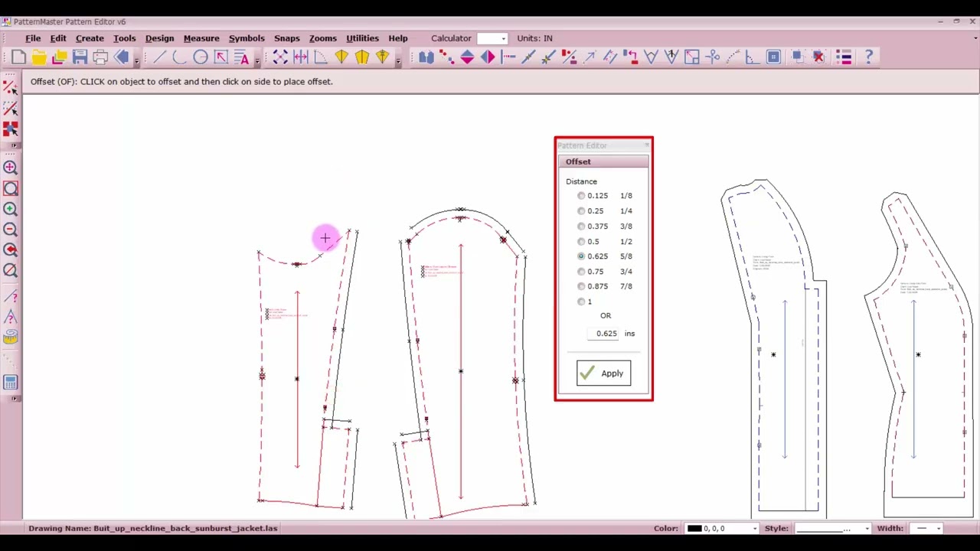
Task: Open the Design menu
Action: point(159,38)
